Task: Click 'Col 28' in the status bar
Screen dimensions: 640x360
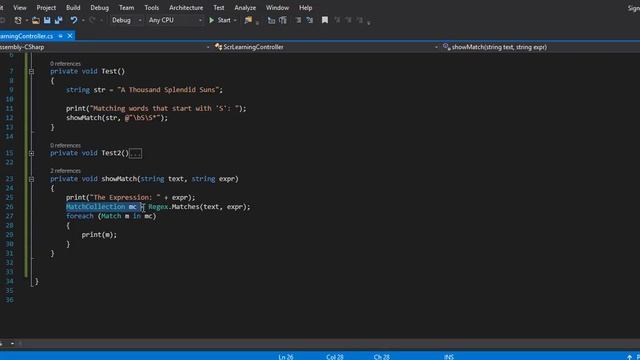Action: (x=335, y=357)
